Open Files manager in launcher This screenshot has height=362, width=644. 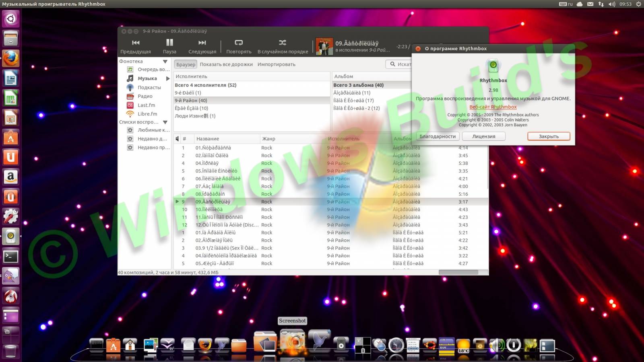pyautogui.click(x=10, y=38)
